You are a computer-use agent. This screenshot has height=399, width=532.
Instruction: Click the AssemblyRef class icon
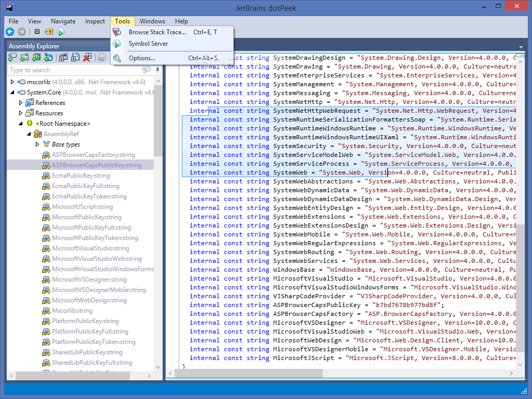click(x=37, y=134)
